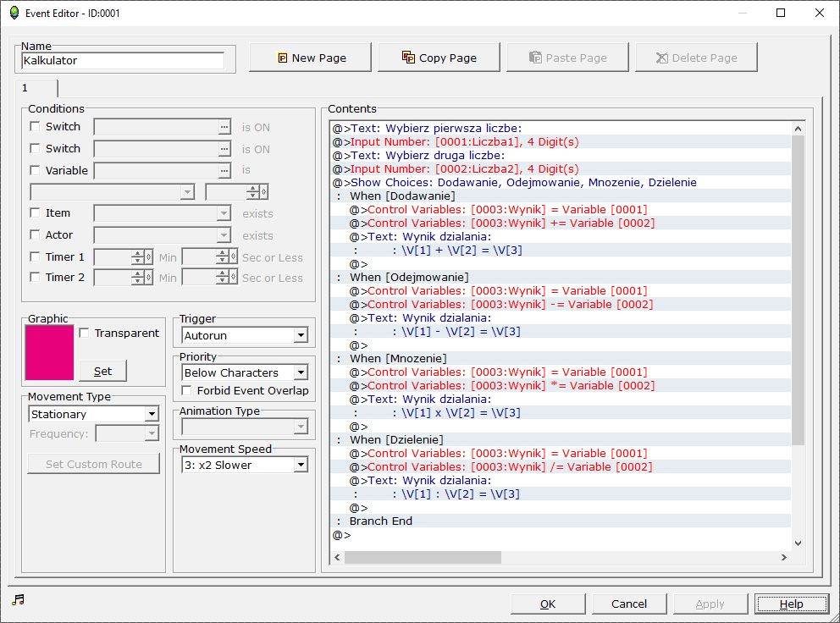Select the When [Dzielenie] branch line
Image resolution: width=840 pixels, height=623 pixels.
click(561, 440)
